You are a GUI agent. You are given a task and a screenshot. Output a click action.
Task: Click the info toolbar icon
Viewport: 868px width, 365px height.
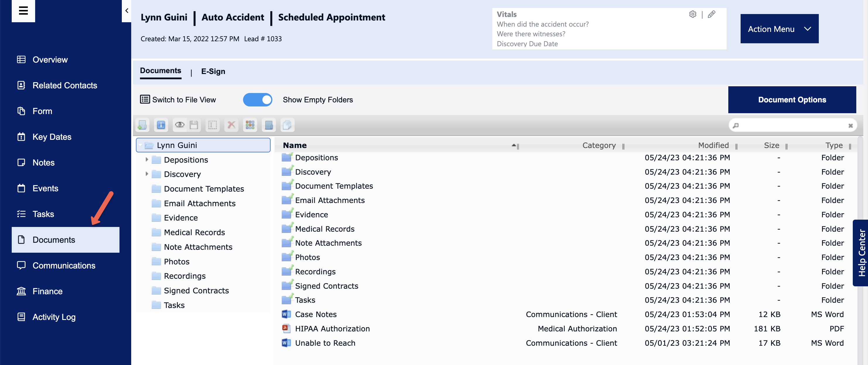tap(161, 125)
